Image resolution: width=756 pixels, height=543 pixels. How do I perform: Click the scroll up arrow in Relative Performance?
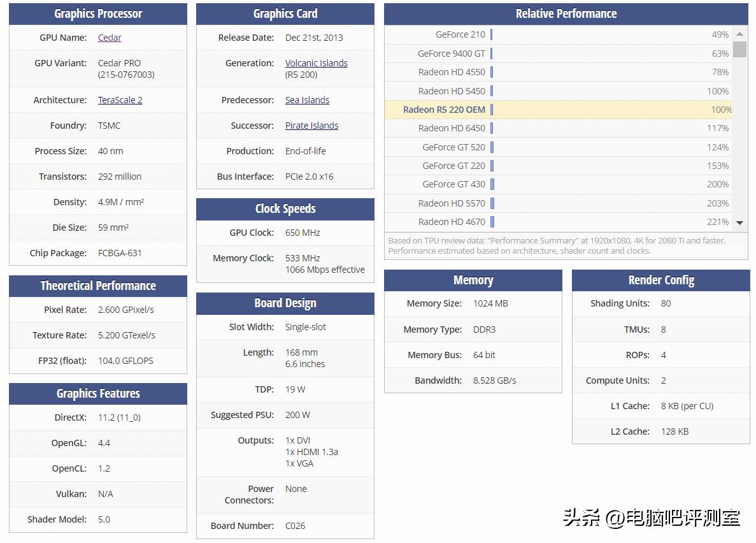[x=739, y=34]
